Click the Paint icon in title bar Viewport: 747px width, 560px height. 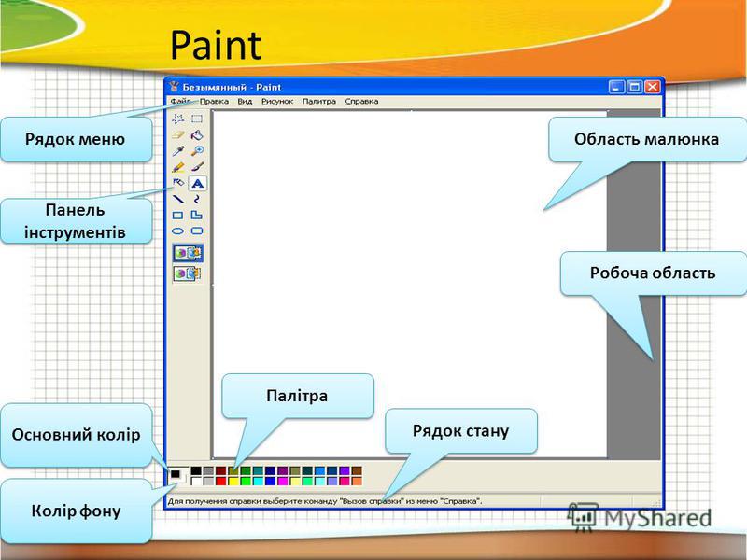(174, 87)
